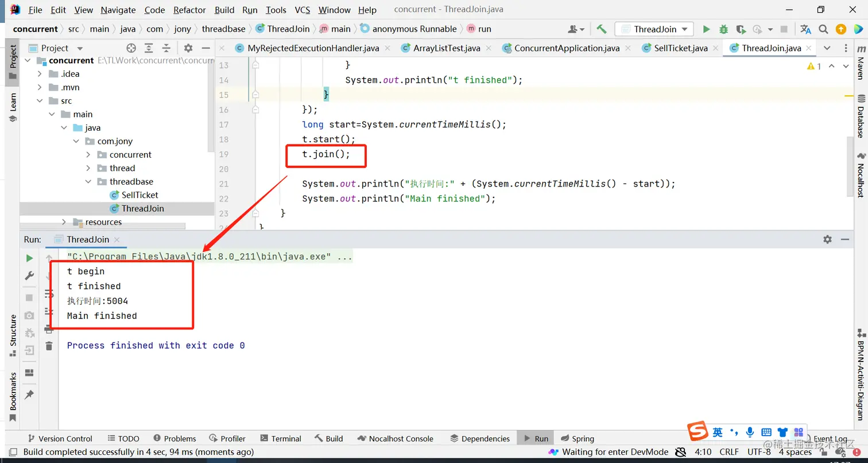The width and height of the screenshot is (868, 463).
Task: Open the Profiler tool window
Action: 227,438
